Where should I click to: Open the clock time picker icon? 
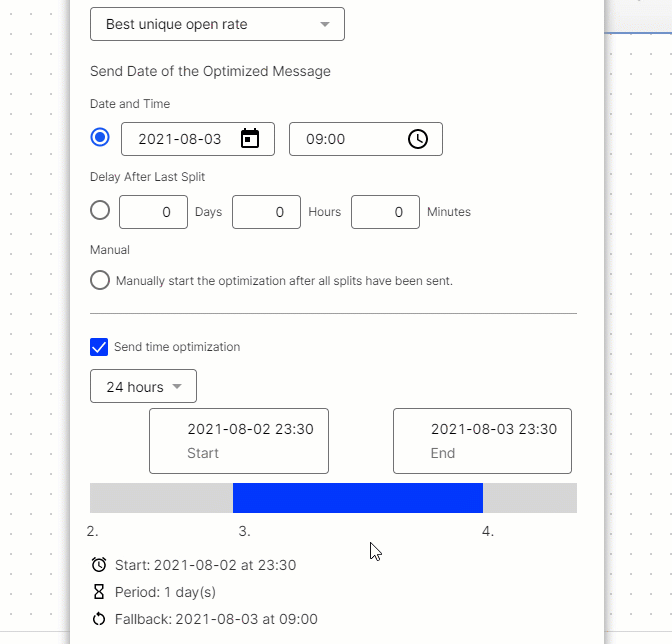pos(418,139)
